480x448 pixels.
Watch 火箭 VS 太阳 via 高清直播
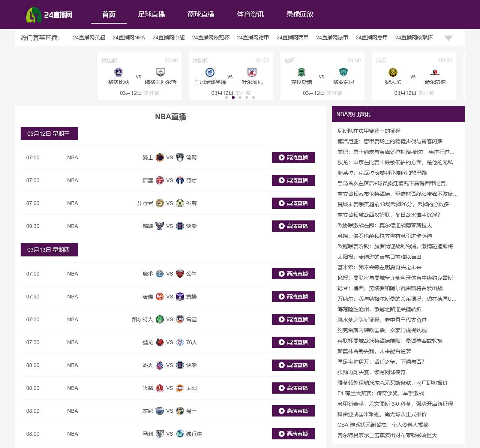(294, 388)
